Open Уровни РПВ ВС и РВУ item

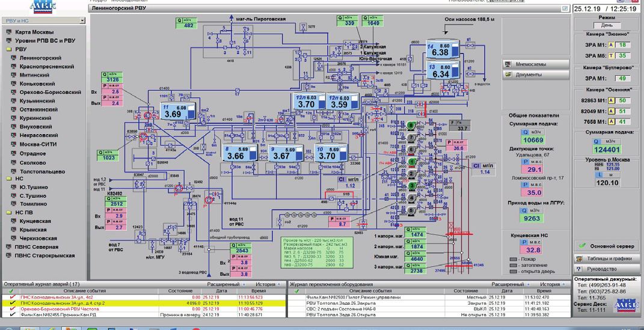pyautogui.click(x=45, y=41)
